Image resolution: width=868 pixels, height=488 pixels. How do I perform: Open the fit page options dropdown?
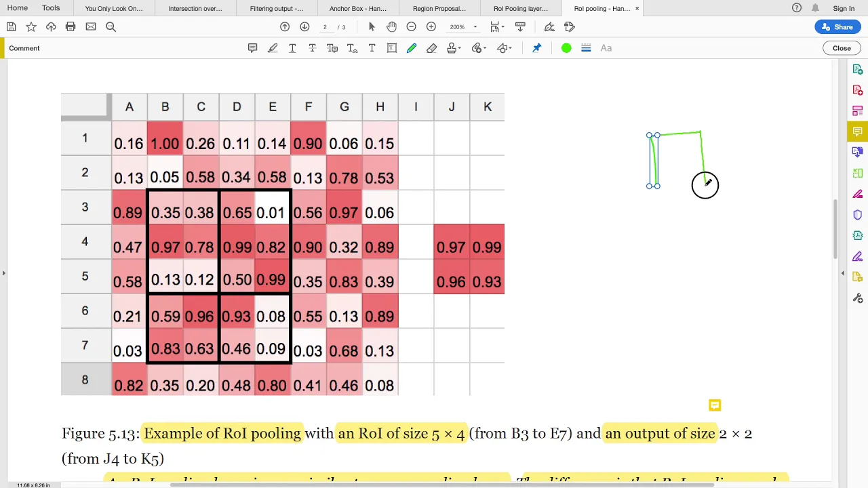click(x=496, y=26)
